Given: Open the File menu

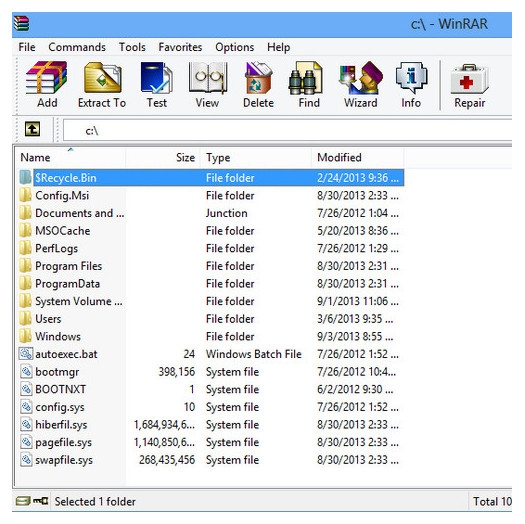Looking at the screenshot, I should (x=27, y=47).
